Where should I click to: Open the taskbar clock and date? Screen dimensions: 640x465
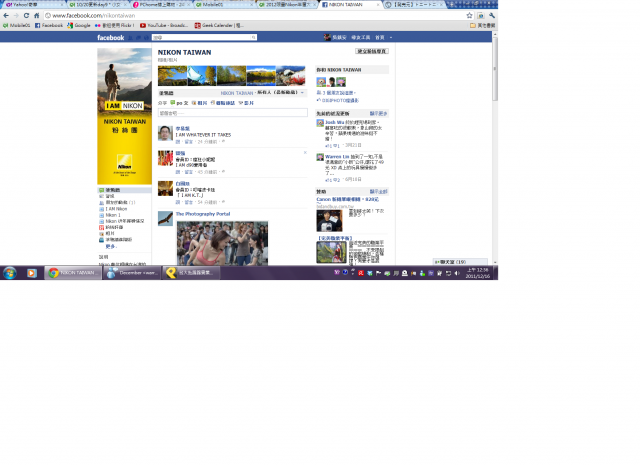pos(478,273)
